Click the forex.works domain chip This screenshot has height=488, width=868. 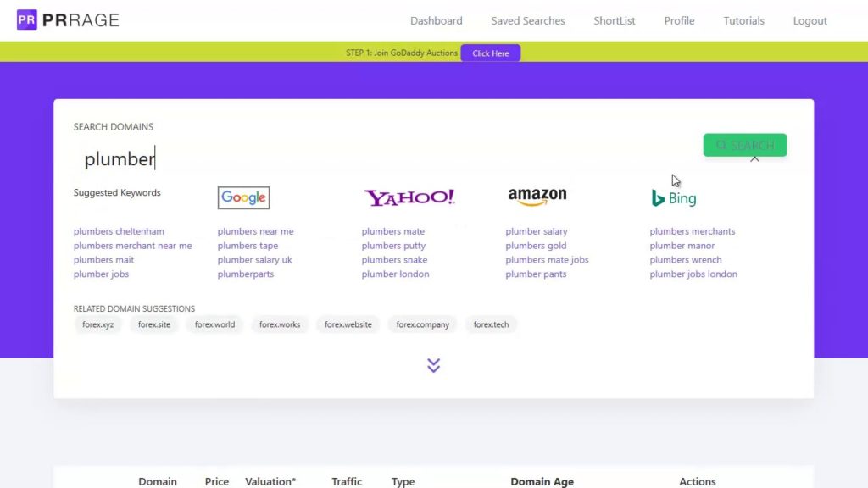(x=280, y=324)
